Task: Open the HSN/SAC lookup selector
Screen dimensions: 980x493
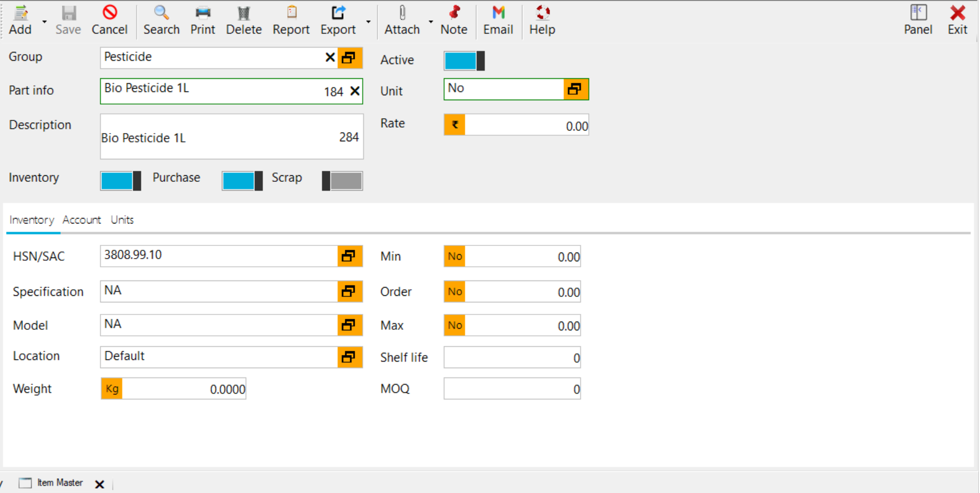Action: (349, 256)
